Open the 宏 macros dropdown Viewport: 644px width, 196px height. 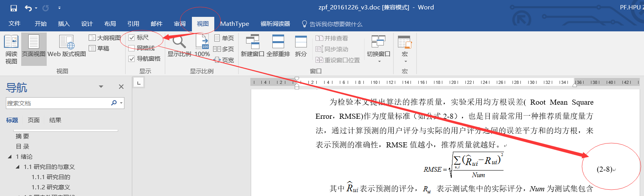[x=405, y=49]
